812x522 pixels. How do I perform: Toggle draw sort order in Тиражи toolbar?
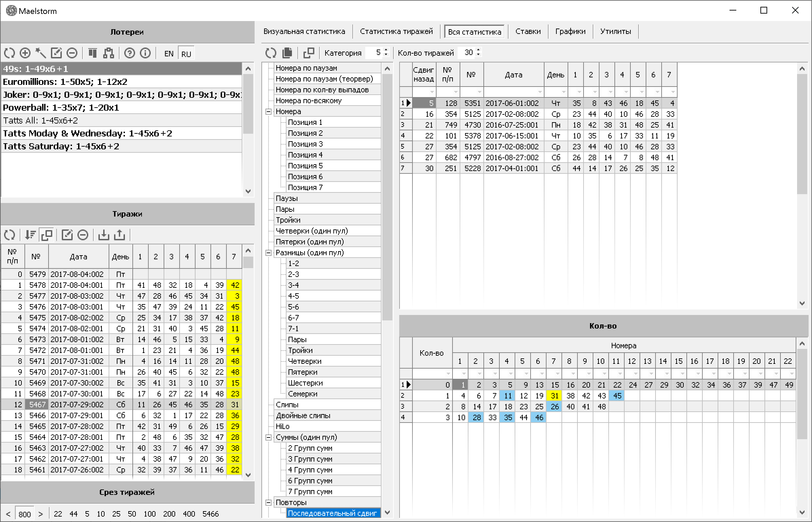click(31, 235)
